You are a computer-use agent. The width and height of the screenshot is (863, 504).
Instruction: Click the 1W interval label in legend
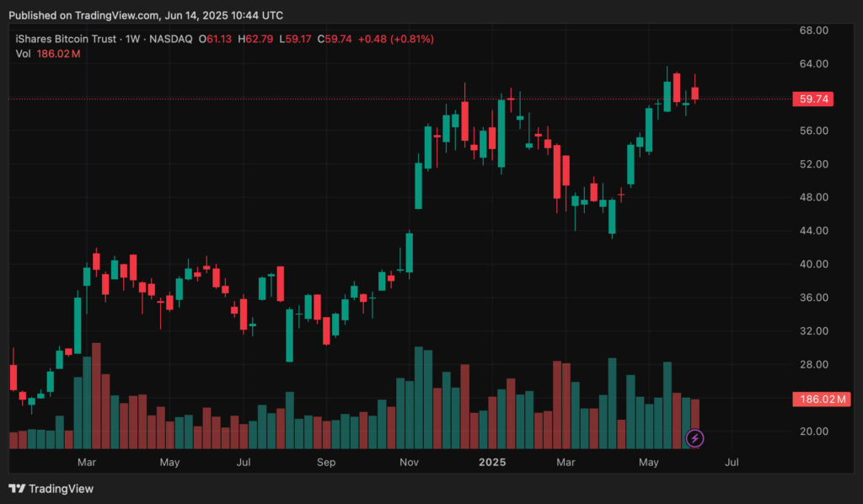click(132, 39)
